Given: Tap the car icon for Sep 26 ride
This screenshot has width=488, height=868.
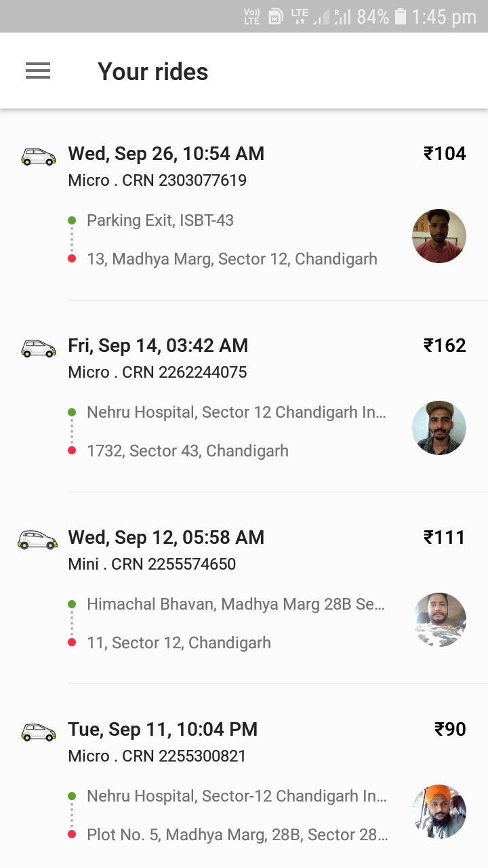Looking at the screenshot, I should [38, 157].
